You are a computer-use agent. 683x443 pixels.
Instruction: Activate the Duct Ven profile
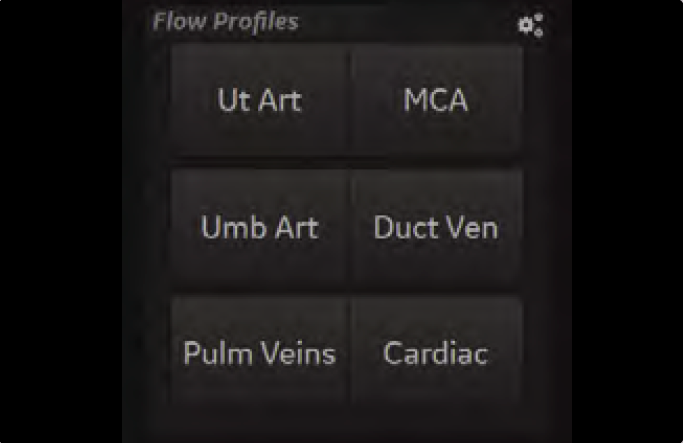[x=436, y=227]
